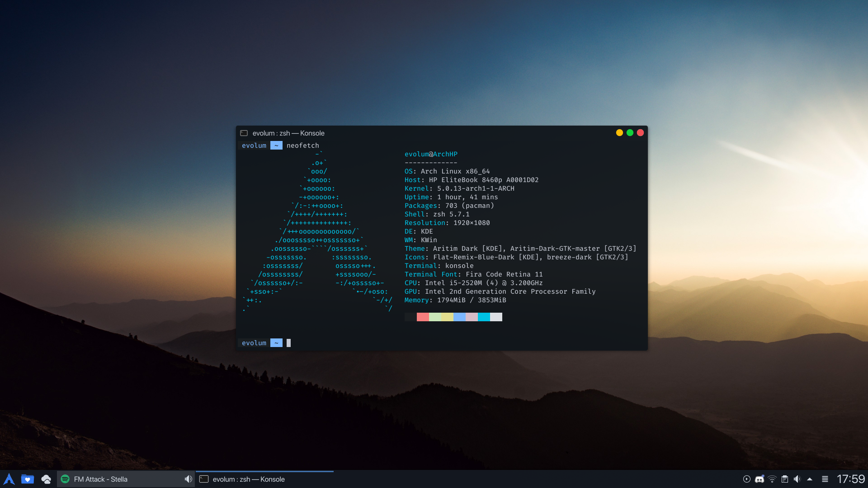Click the text cursor at the bottom prompt
The width and height of the screenshot is (868, 488).
tap(288, 343)
